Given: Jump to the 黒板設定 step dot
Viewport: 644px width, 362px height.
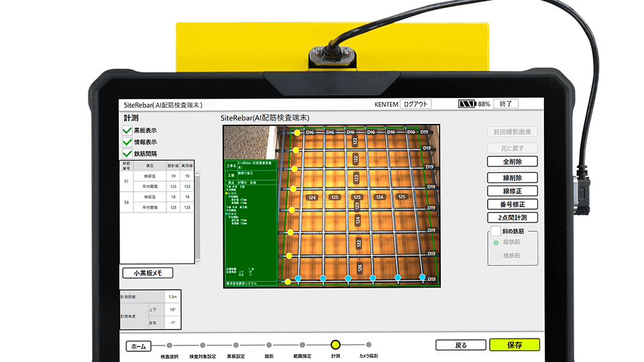Looking at the screenshot, I should [x=235, y=346].
